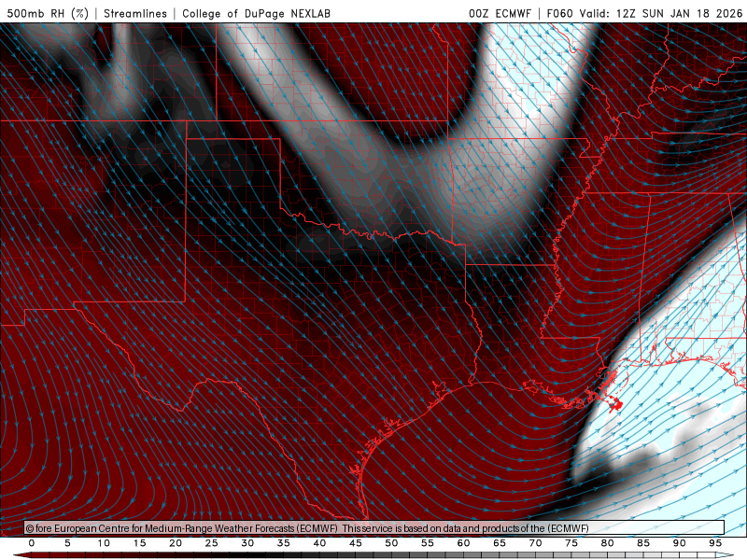This screenshot has width=747, height=560.
Task: Click the '50' colorbar scale label
Action: [x=391, y=543]
